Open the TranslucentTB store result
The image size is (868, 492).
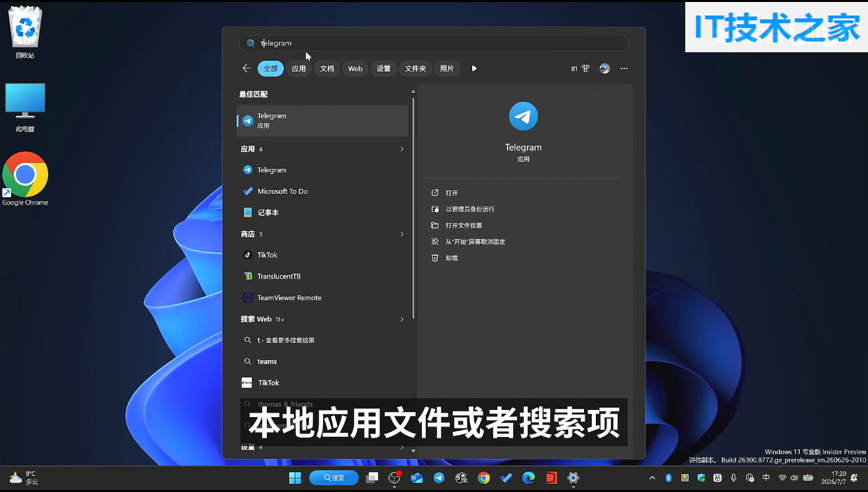[x=322, y=276]
